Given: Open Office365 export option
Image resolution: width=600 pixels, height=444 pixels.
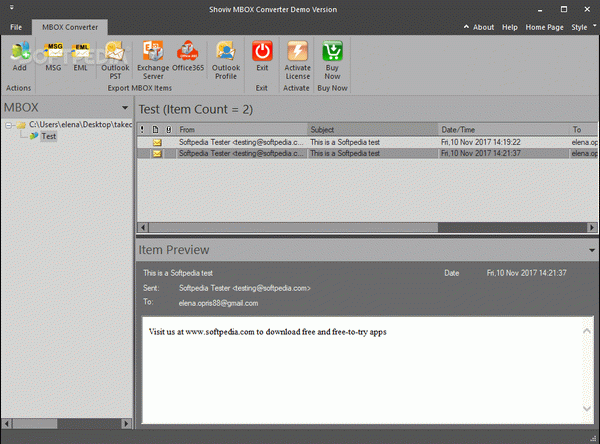Looking at the screenshot, I should pyautogui.click(x=188, y=51).
